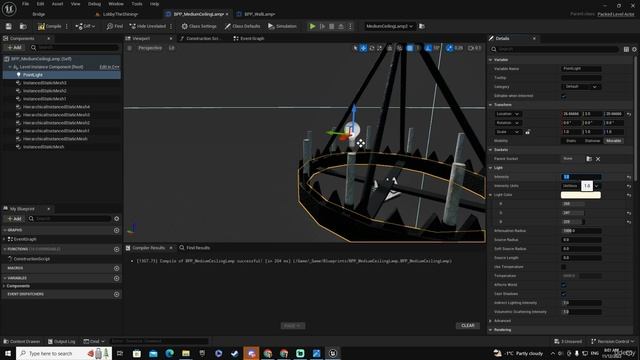
Task: Collapse the Transform section in Details
Action: point(491,105)
